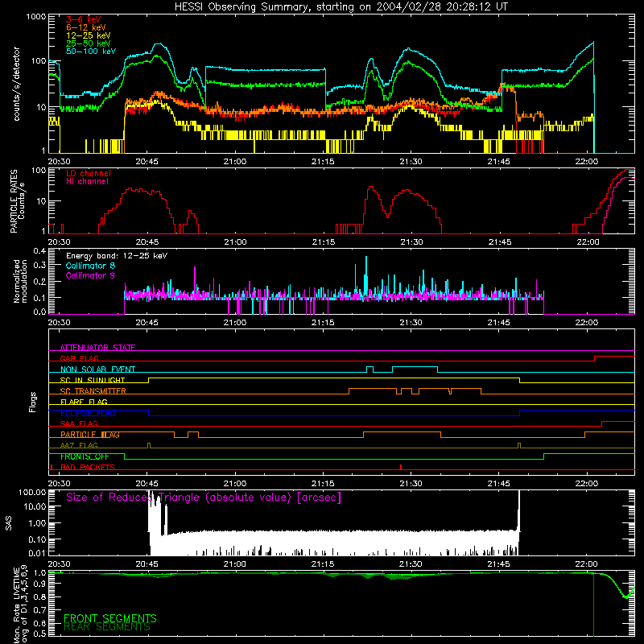Select the SC_IN_SUNLIGHT flag label
The width and height of the screenshot is (644, 644).
(93, 380)
